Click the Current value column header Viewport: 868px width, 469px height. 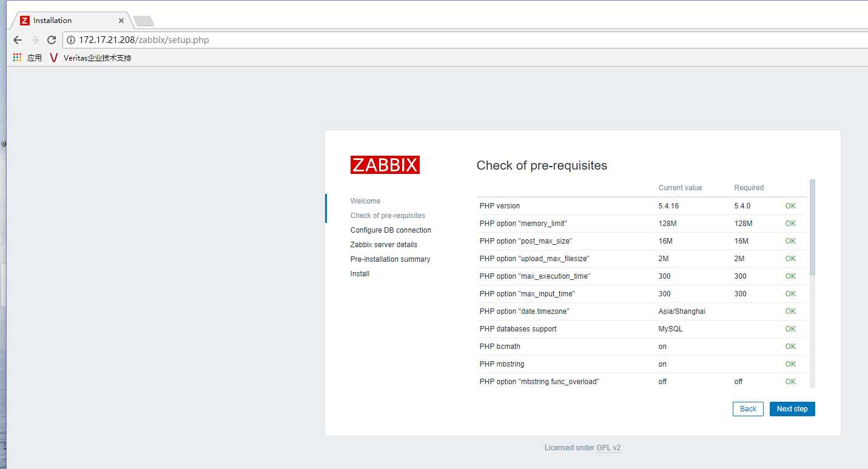coord(680,188)
